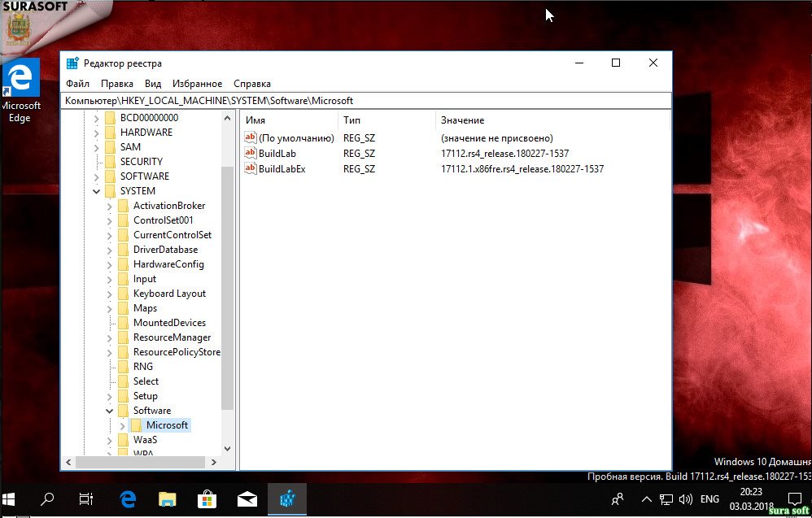
Task: Launch the Microsoft Store taskbar icon
Action: tap(207, 498)
